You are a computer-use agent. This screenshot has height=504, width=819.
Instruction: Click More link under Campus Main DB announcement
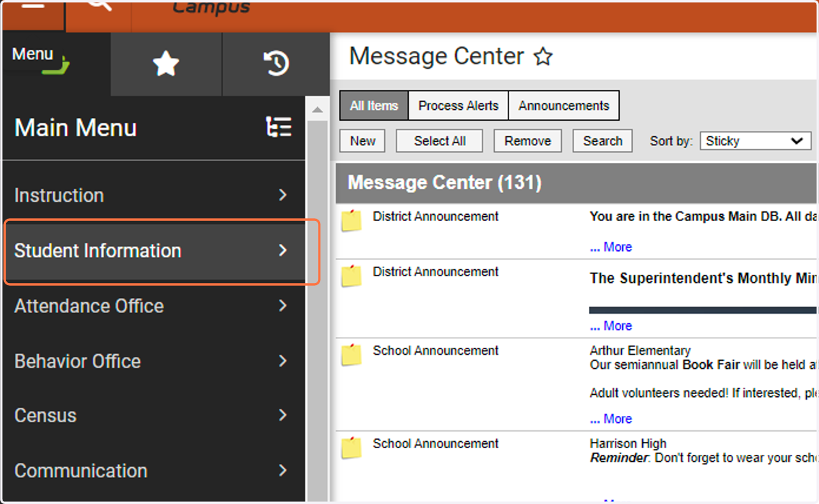(x=611, y=247)
